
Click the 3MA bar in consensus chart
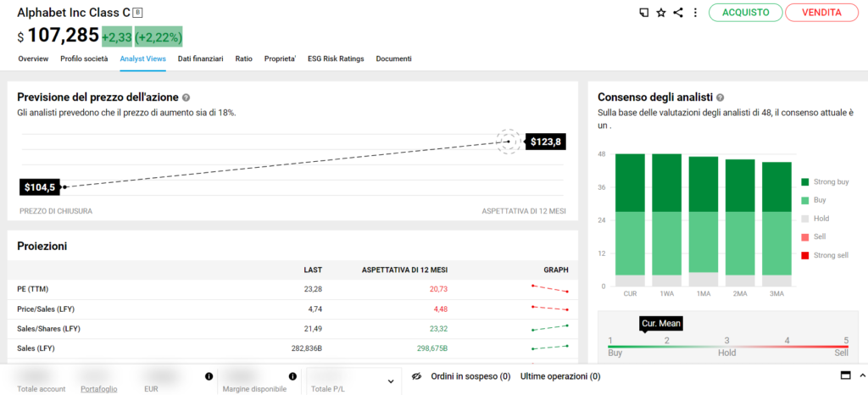(x=776, y=225)
